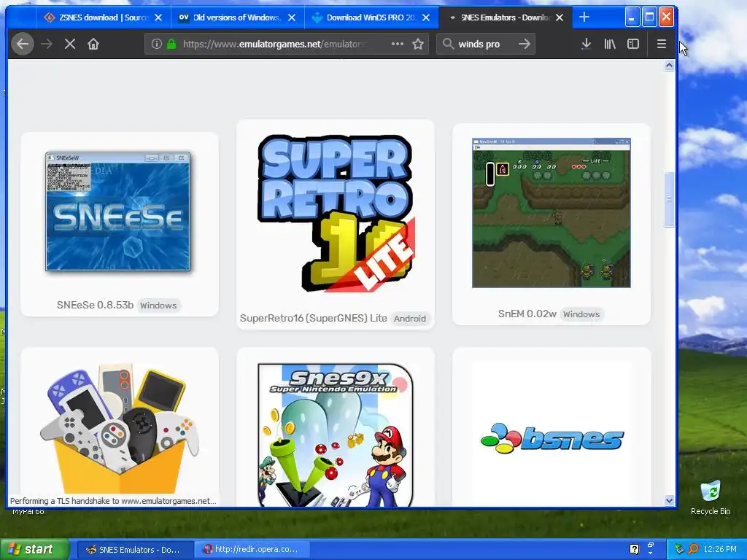This screenshot has width=747, height=560.
Task: Close the ZSNES download tab
Action: (x=158, y=17)
